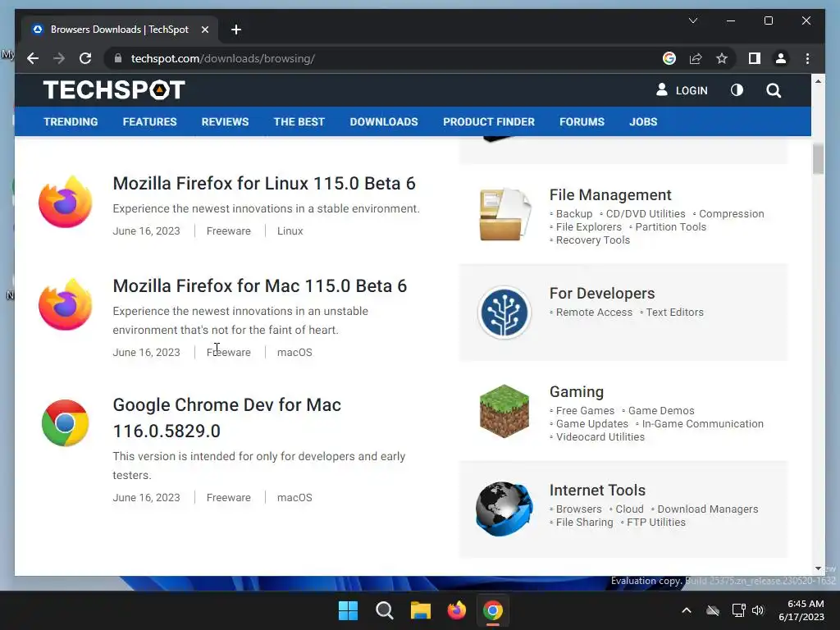Open Chrome three-dot menu
The height and width of the screenshot is (630, 840).
(x=807, y=58)
